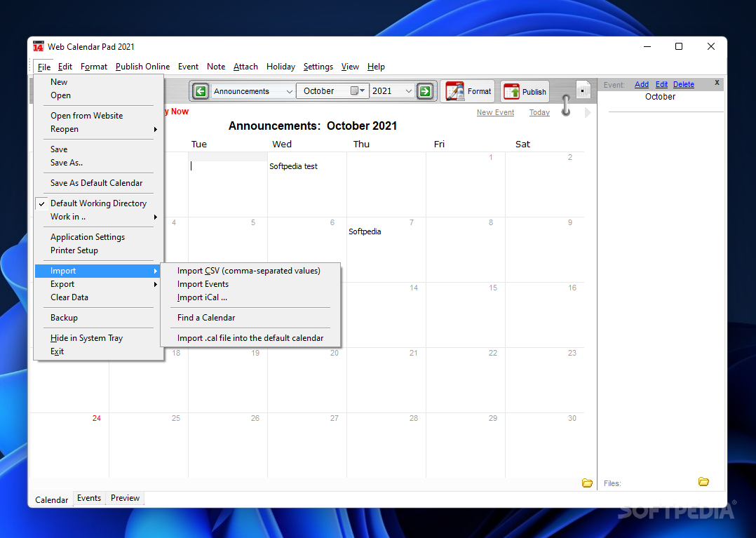This screenshot has height=538, width=756.
Task: Expand the Export submenu
Action: (x=97, y=284)
